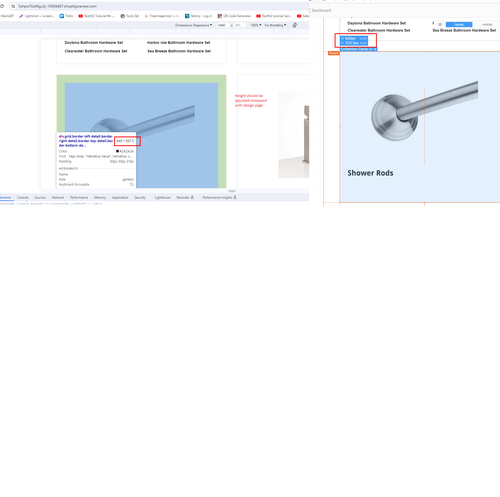Click the orange Parent label
500x497 pixels.
[x=334, y=53]
